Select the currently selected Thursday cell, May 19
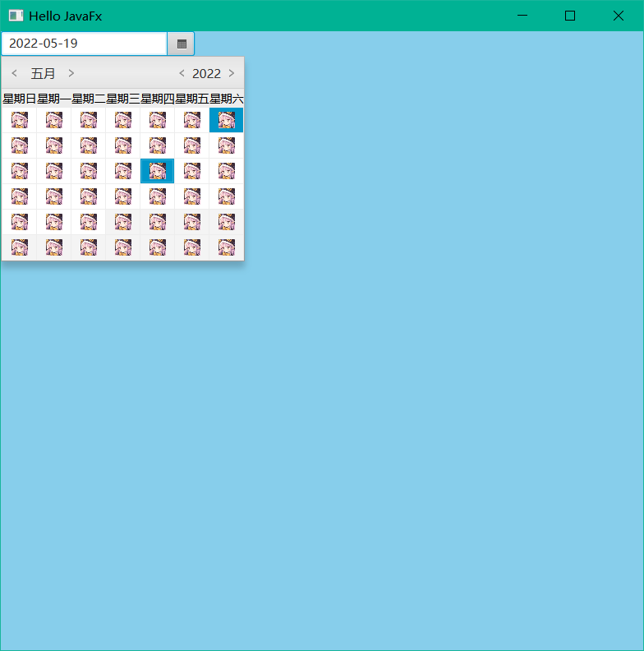The image size is (644, 651). click(x=157, y=171)
